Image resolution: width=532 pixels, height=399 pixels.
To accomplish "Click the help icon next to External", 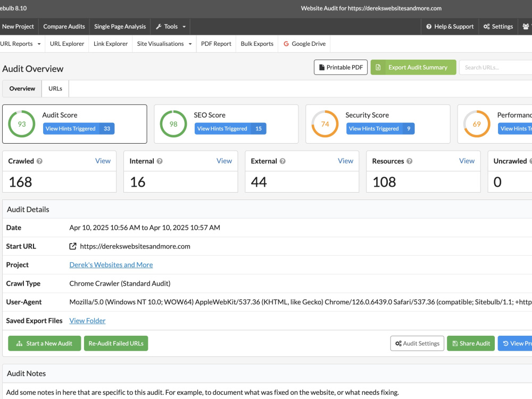I will (282, 161).
